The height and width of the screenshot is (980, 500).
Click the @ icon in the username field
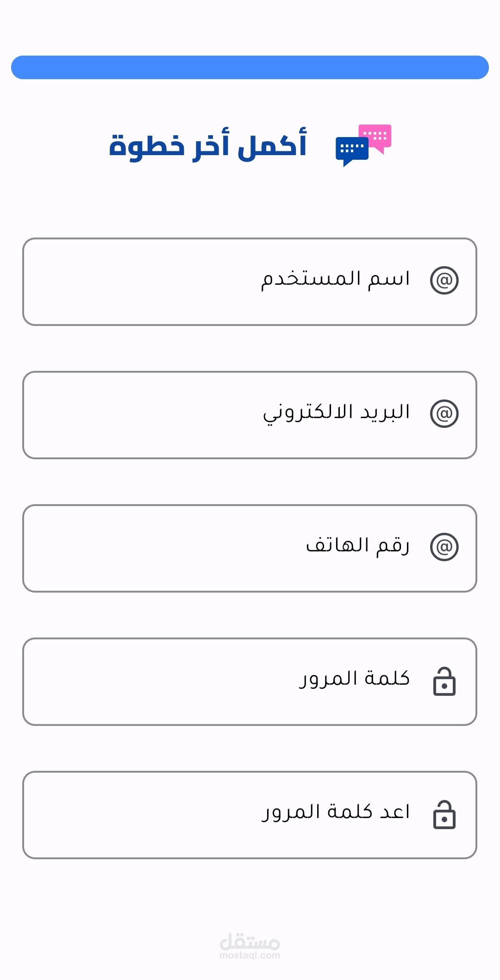444,280
